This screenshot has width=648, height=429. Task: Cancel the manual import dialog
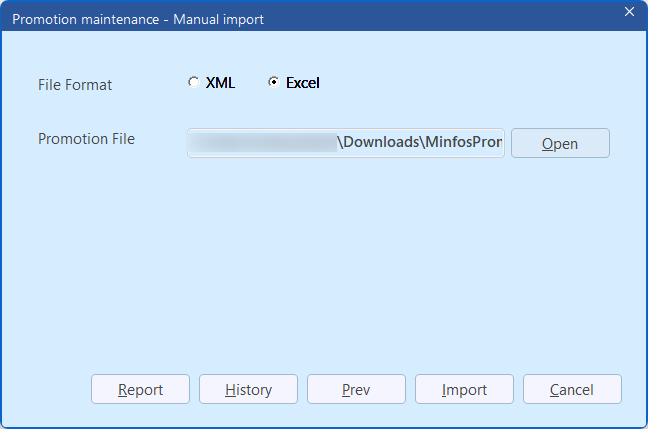pyautogui.click(x=572, y=389)
